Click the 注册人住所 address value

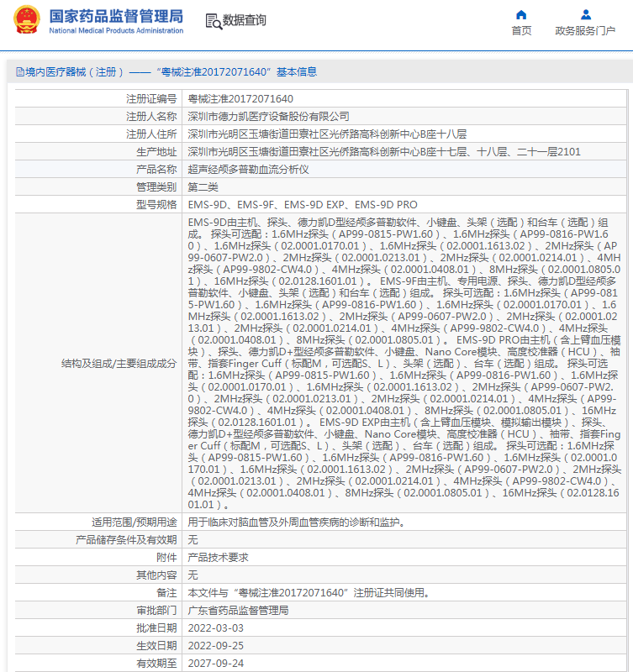click(x=327, y=134)
